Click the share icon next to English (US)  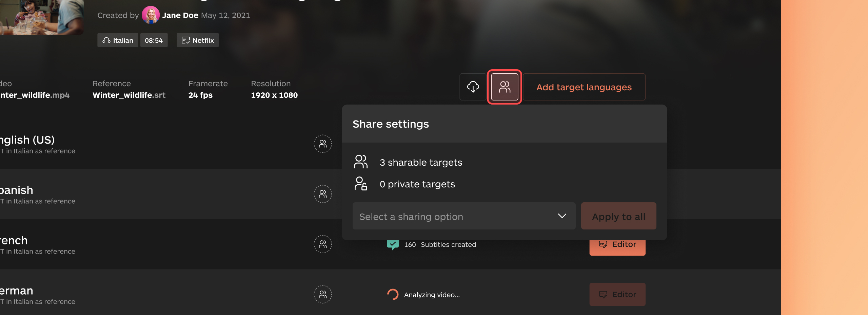point(322,144)
